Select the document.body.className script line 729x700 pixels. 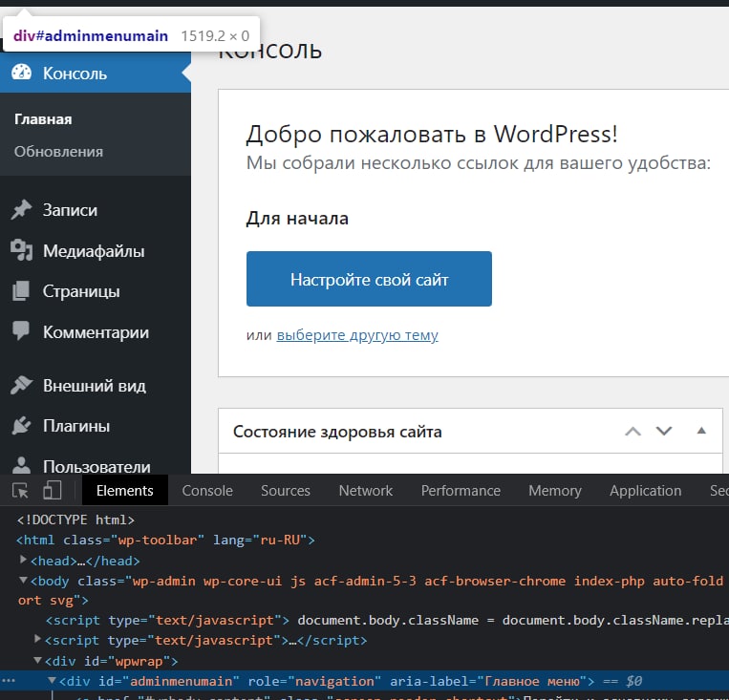click(x=387, y=620)
